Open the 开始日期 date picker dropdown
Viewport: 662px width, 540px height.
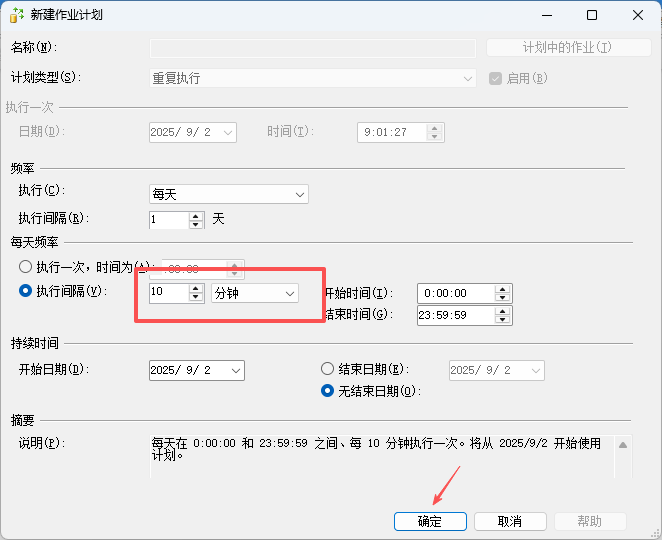pyautogui.click(x=236, y=370)
